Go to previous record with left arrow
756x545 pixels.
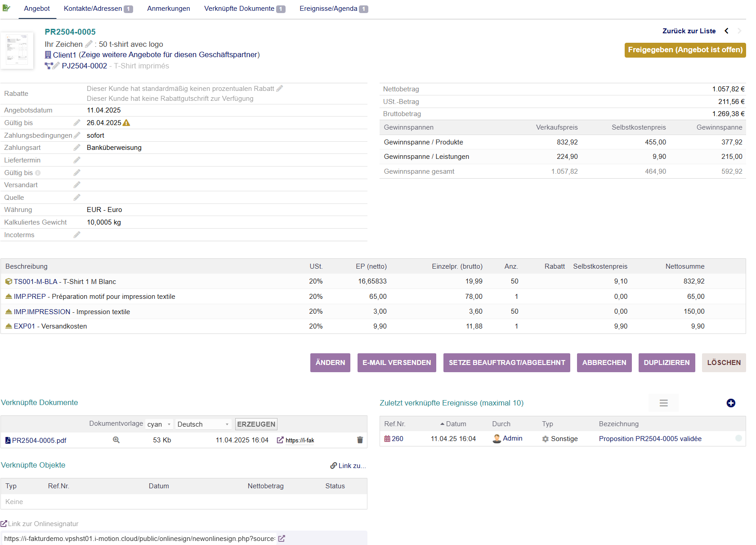coord(726,31)
